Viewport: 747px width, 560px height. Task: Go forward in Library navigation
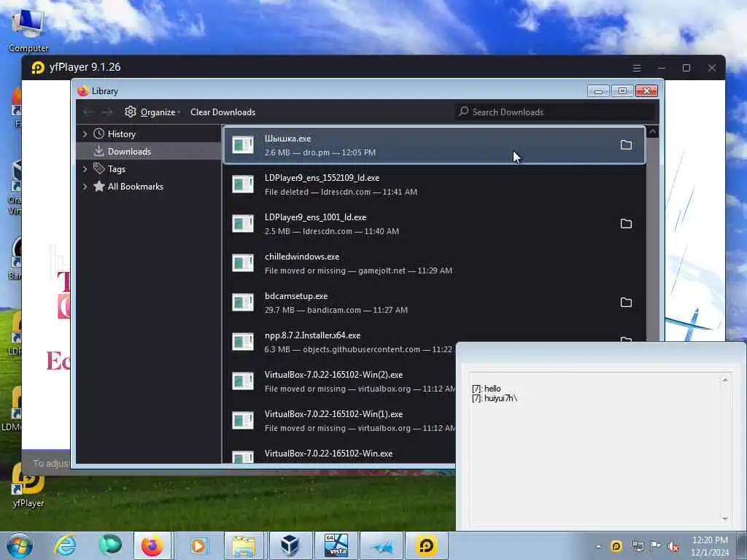click(107, 112)
